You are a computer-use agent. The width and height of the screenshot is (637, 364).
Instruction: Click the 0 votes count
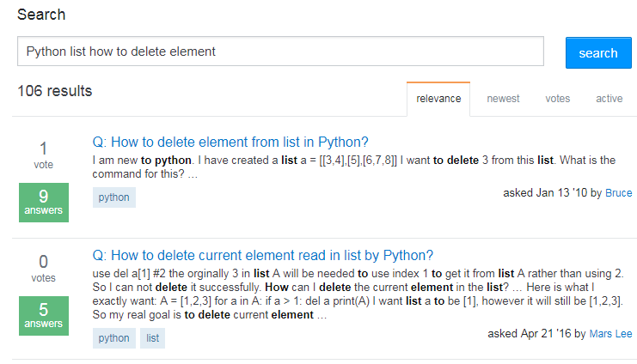tap(43, 266)
